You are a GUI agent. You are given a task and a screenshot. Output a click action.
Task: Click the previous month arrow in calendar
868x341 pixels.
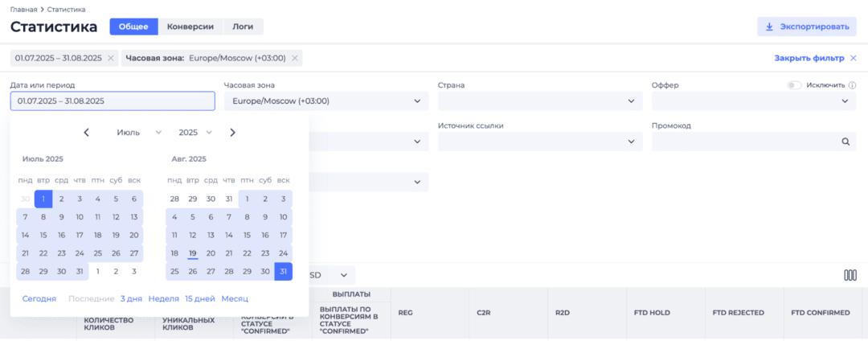point(87,133)
